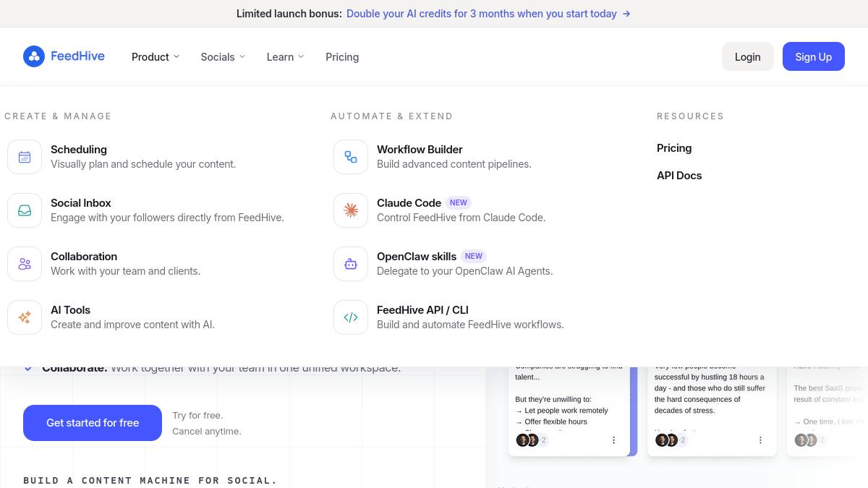Click the 'CREATE & MANAGE' heading
Viewport: 868px width, 488px height.
pyautogui.click(x=59, y=116)
